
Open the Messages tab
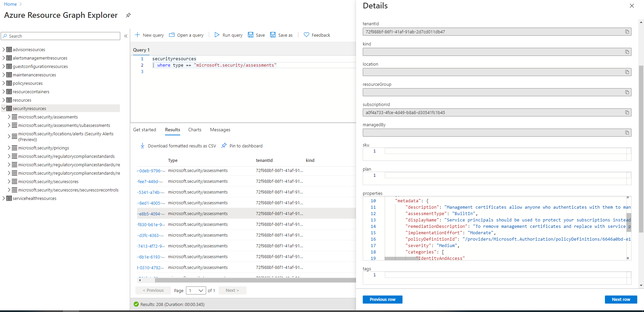220,130
